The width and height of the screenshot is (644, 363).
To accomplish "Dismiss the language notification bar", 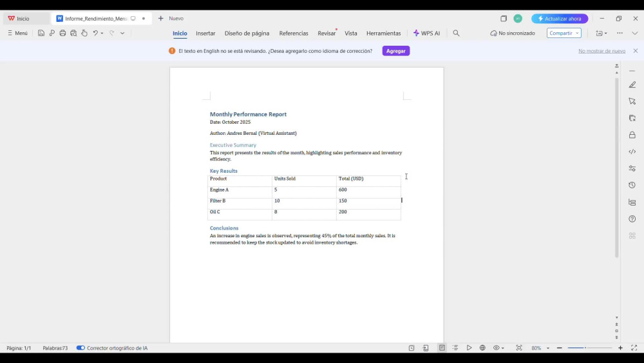I will [x=636, y=51].
